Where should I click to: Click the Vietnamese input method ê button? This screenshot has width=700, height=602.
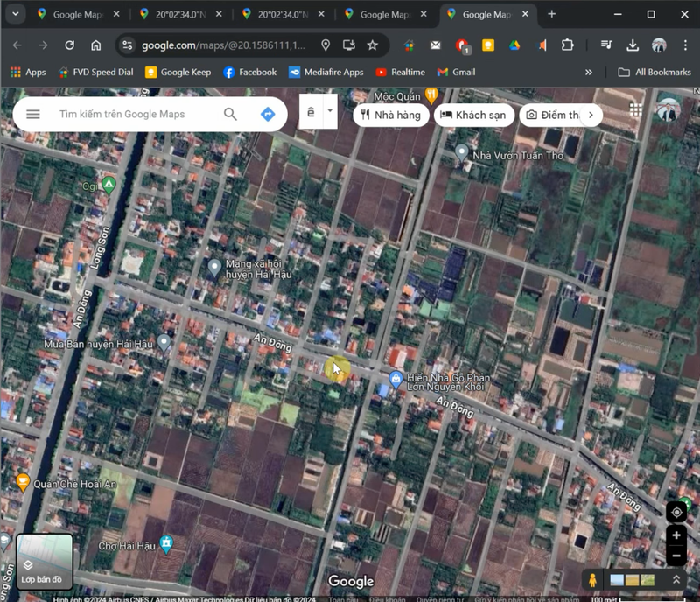311,112
